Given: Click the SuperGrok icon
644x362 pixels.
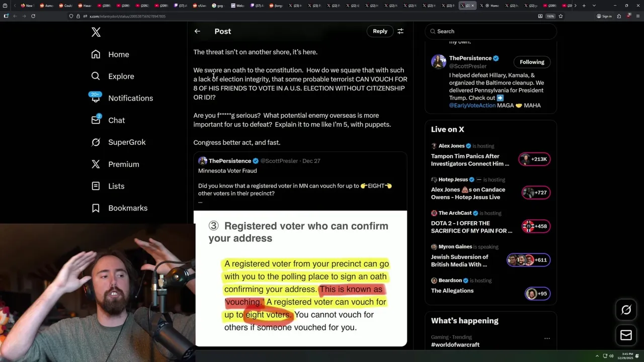Looking at the screenshot, I should pyautogui.click(x=96, y=142).
